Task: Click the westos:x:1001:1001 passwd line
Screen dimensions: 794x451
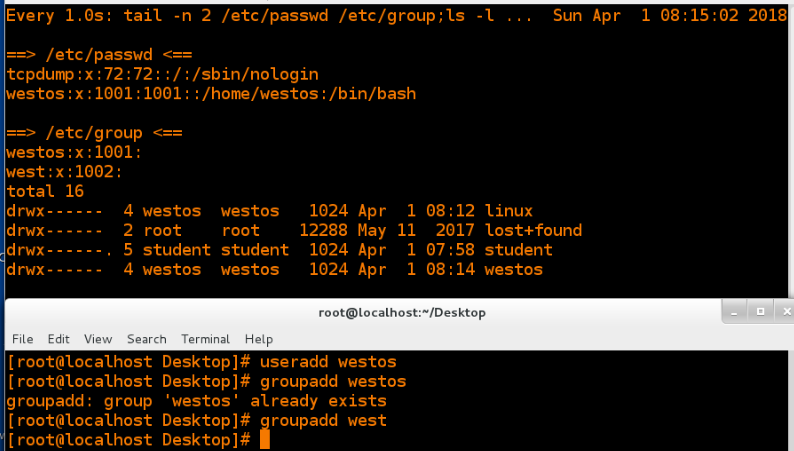Action: (211, 94)
